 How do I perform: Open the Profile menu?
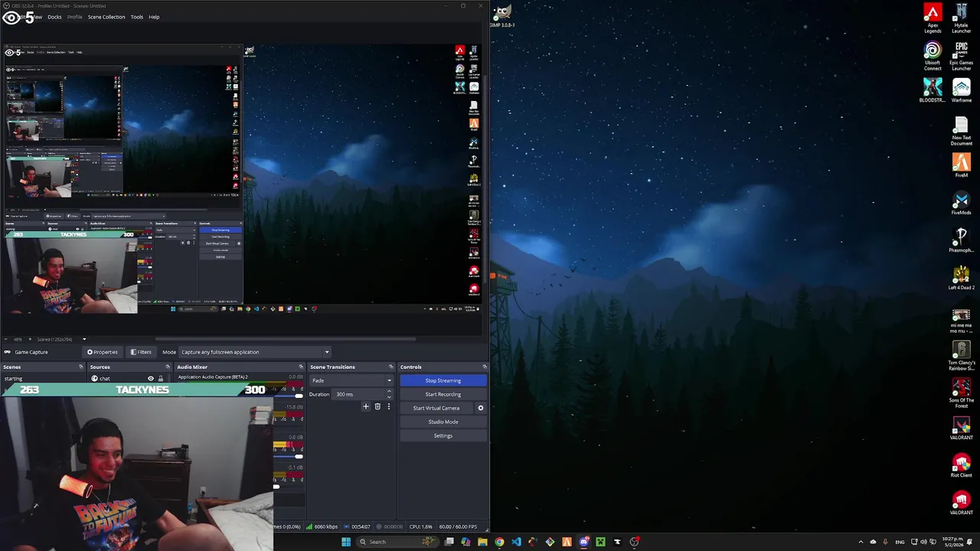coord(74,17)
